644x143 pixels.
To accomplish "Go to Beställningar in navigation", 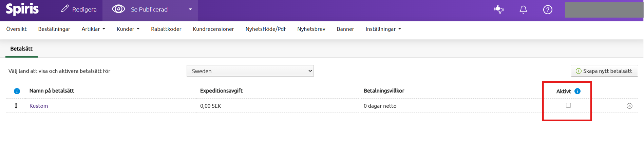I will tap(54, 29).
